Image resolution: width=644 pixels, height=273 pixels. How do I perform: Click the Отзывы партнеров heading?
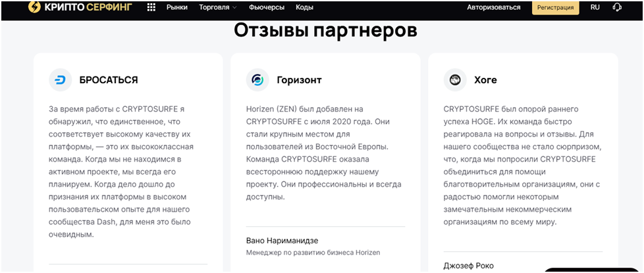[325, 31]
